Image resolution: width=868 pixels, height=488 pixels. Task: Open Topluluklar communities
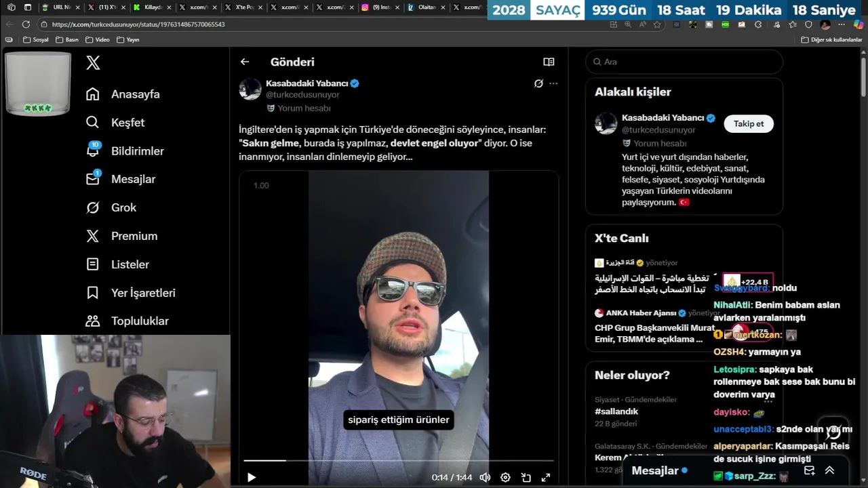(127, 321)
